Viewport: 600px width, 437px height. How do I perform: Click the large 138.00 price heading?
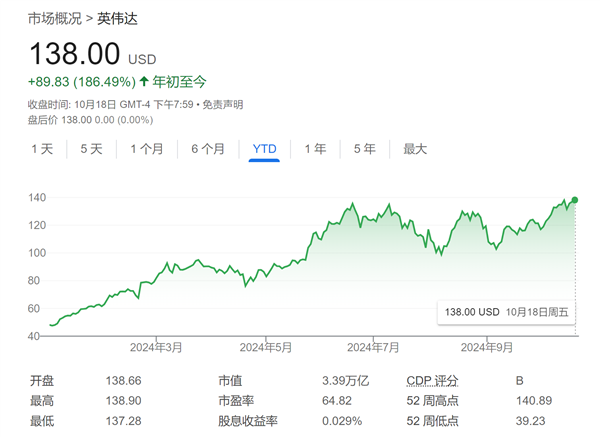pyautogui.click(x=74, y=53)
